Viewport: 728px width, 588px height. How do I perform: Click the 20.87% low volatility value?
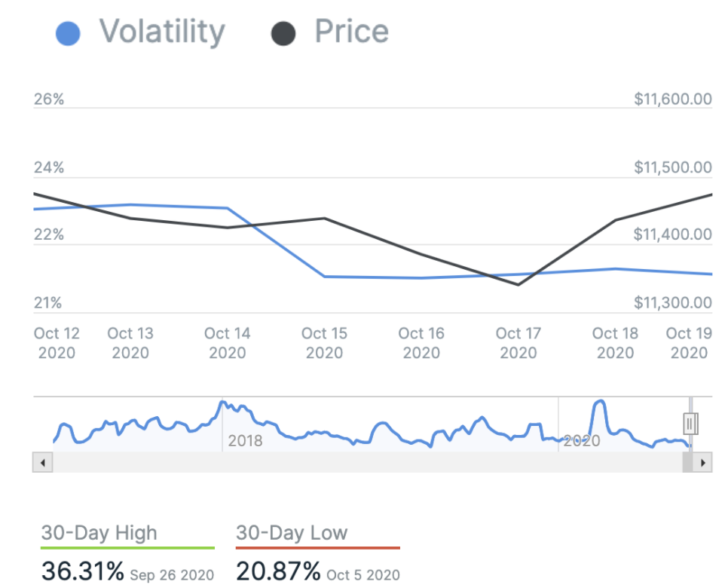tap(277, 571)
